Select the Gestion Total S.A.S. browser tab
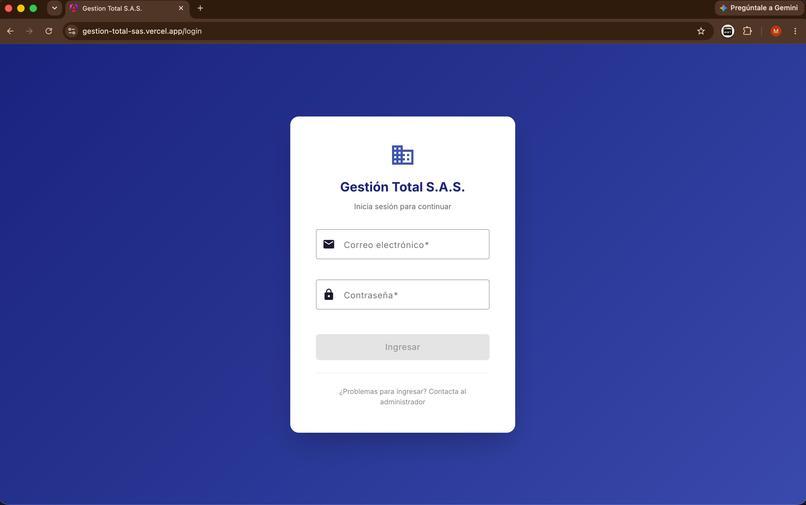This screenshot has height=505, width=806. pyautogui.click(x=127, y=8)
